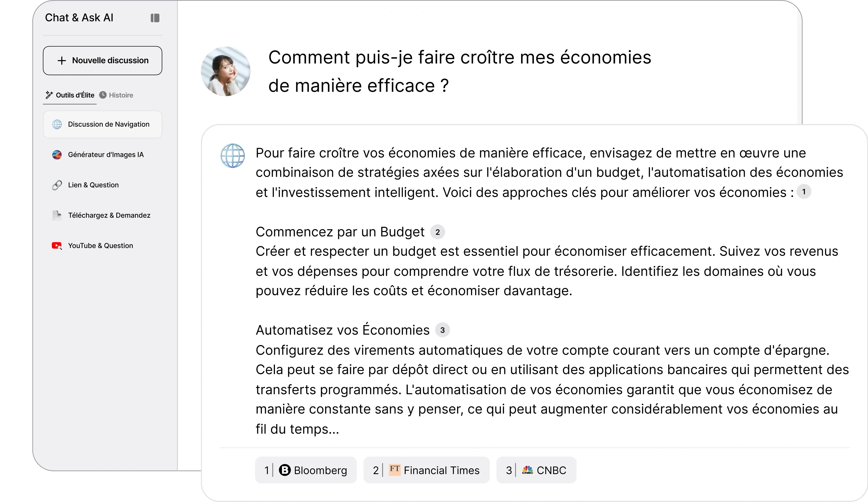Start a Nouvelle discussion
Screen dimensions: 868x502
click(x=103, y=61)
